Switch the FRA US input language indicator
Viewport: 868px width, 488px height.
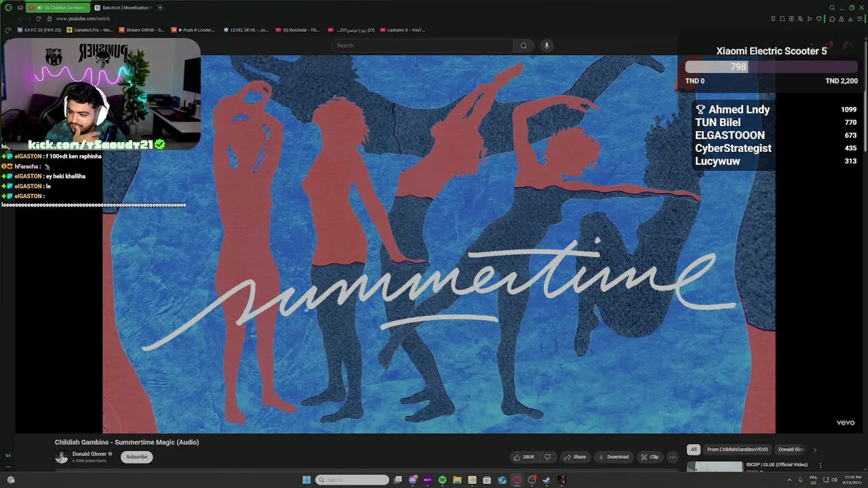[x=814, y=480]
